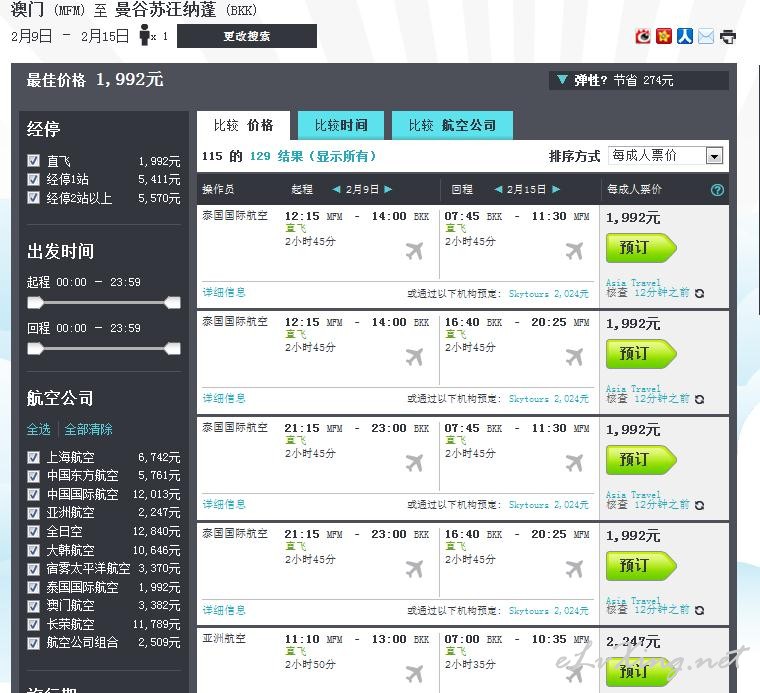Click the 每成人票价 column header
This screenshot has height=693, width=760.
coord(634,189)
